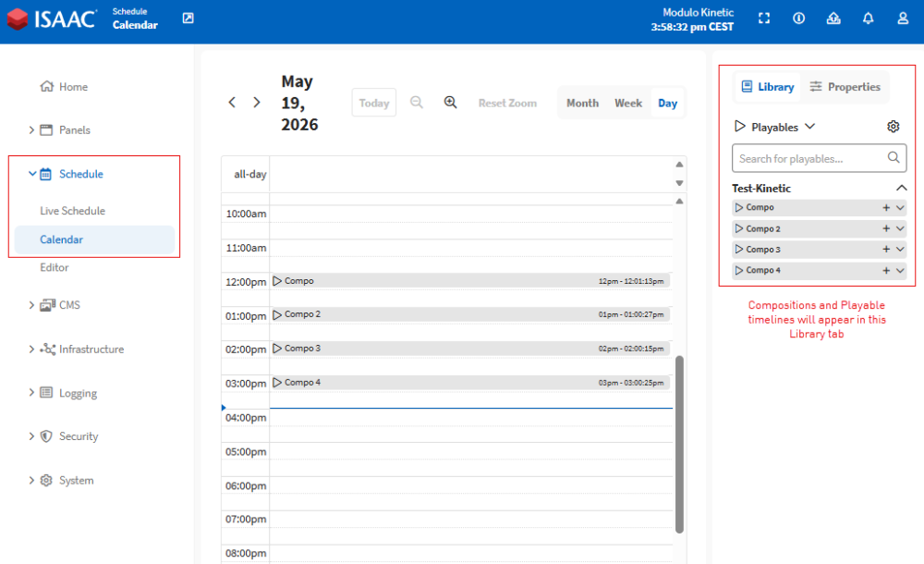This screenshot has width=924, height=564.
Task: Select the Compo event at 12pm
Action: (470, 281)
